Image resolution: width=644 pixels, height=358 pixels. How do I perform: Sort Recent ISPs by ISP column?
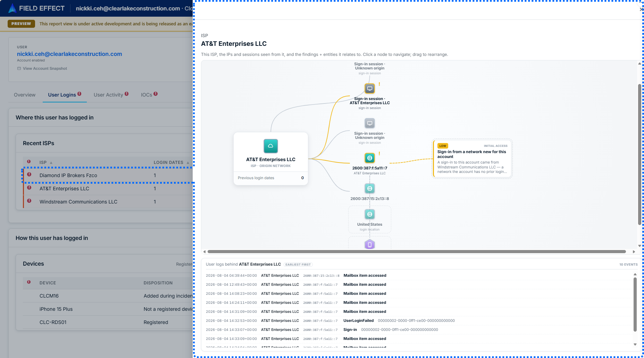(45, 163)
